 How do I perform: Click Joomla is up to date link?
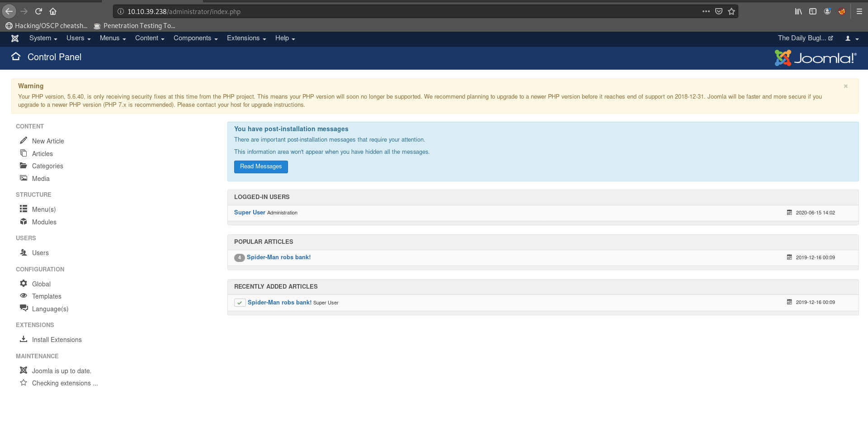61,371
